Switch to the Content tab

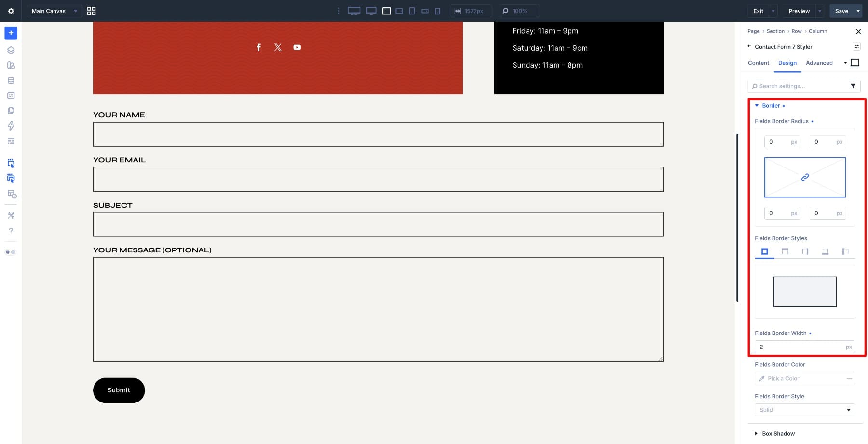pos(759,63)
